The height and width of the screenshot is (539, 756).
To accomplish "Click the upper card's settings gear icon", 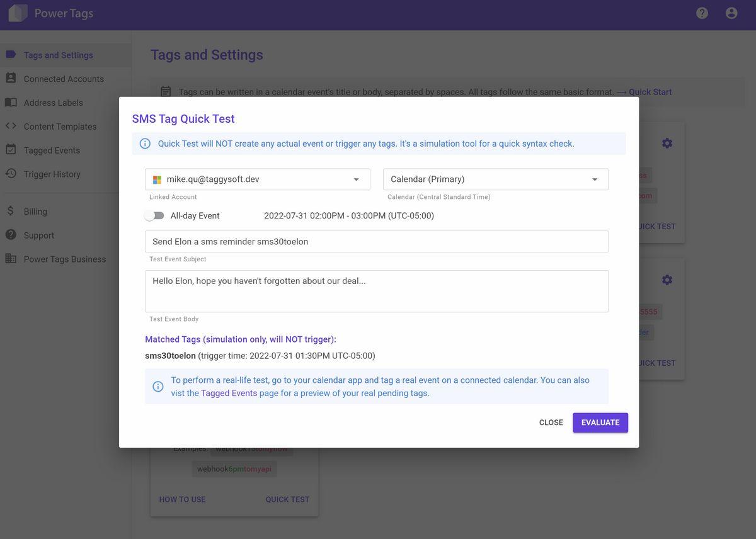I will click(667, 143).
